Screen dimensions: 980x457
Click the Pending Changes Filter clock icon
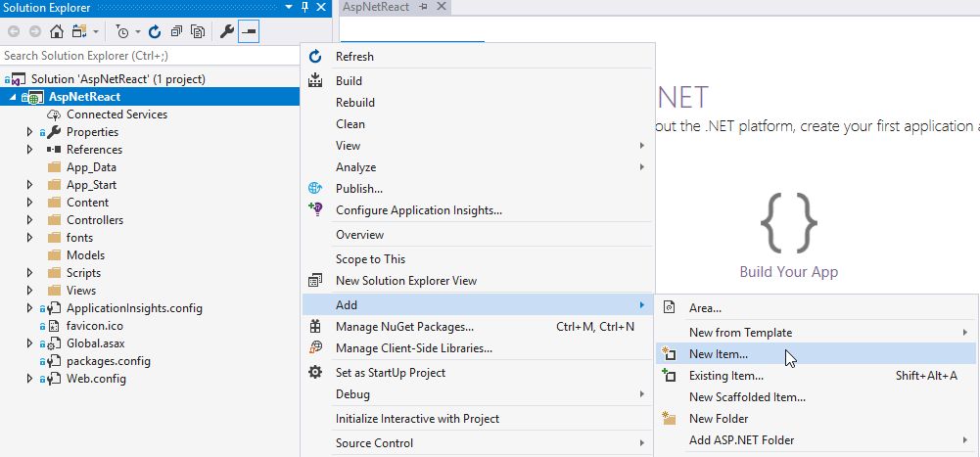[x=122, y=31]
